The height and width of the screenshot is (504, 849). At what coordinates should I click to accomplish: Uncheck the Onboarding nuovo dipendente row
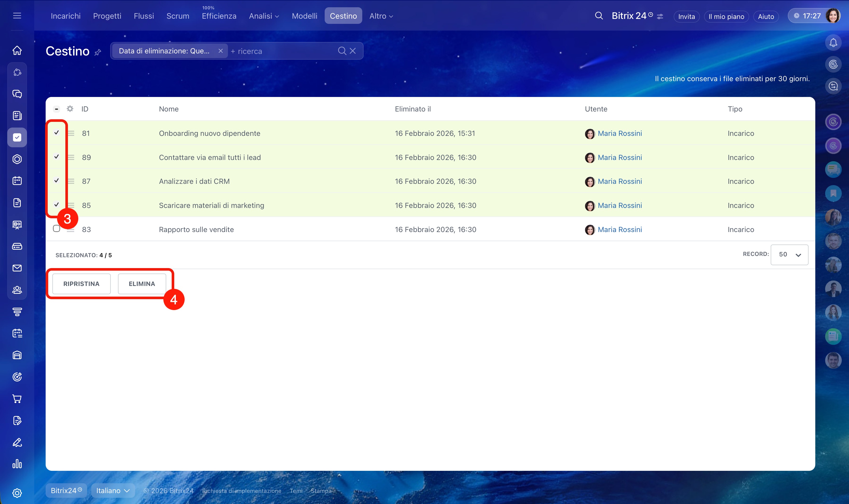(56, 133)
